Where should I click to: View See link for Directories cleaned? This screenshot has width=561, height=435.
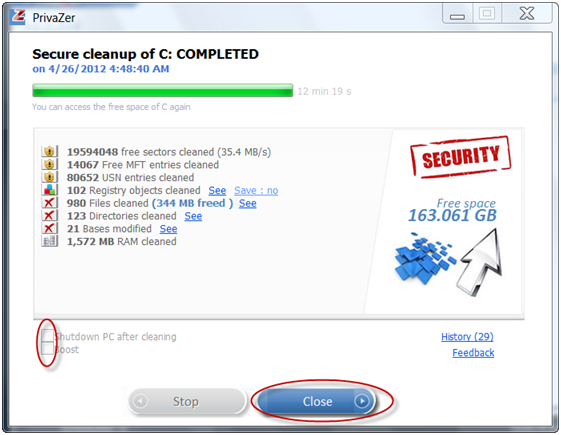(x=193, y=216)
